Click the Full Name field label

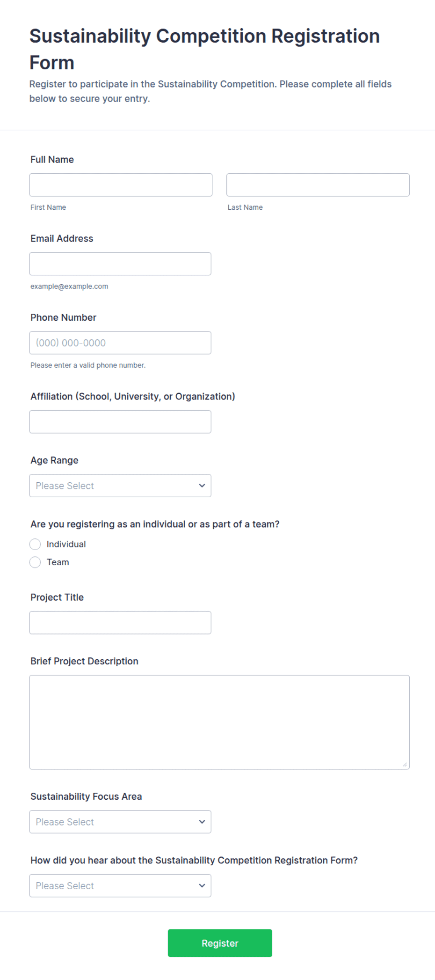tap(52, 160)
